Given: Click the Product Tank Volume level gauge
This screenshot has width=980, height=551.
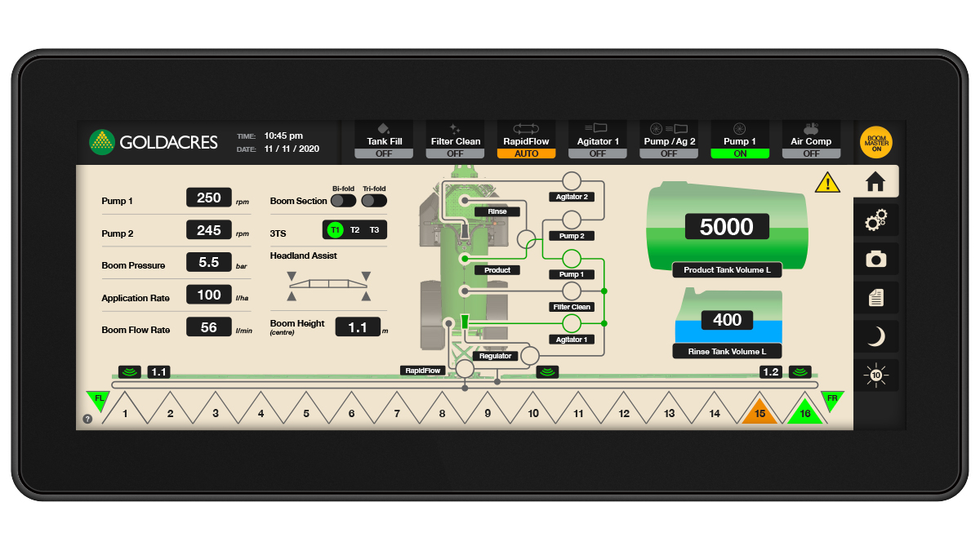Looking at the screenshot, I should 727,227.
